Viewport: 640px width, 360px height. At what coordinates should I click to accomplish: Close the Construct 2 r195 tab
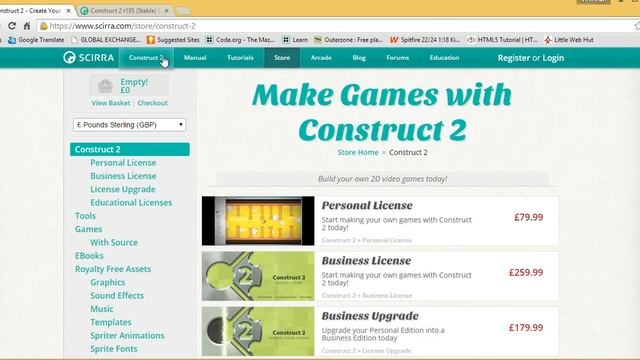click(x=167, y=11)
